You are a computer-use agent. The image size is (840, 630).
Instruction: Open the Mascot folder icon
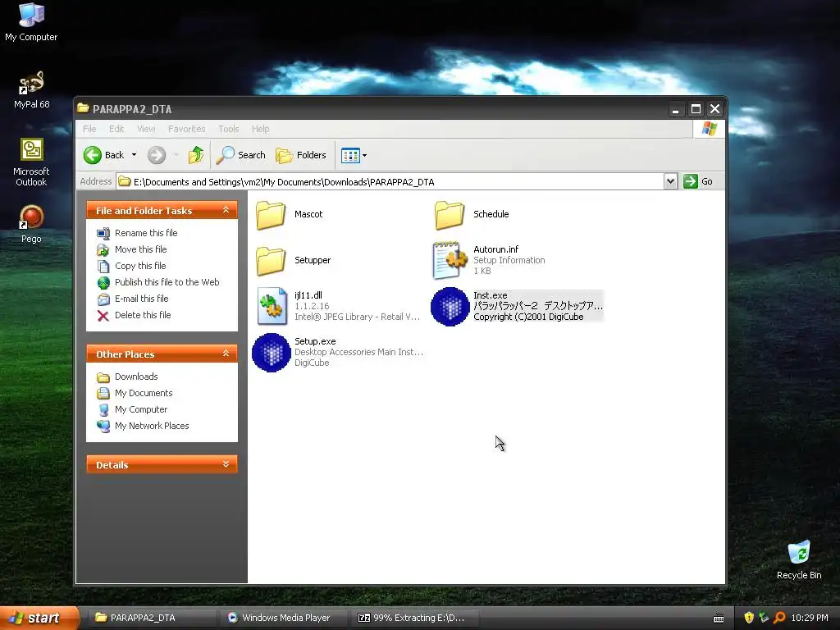click(271, 214)
